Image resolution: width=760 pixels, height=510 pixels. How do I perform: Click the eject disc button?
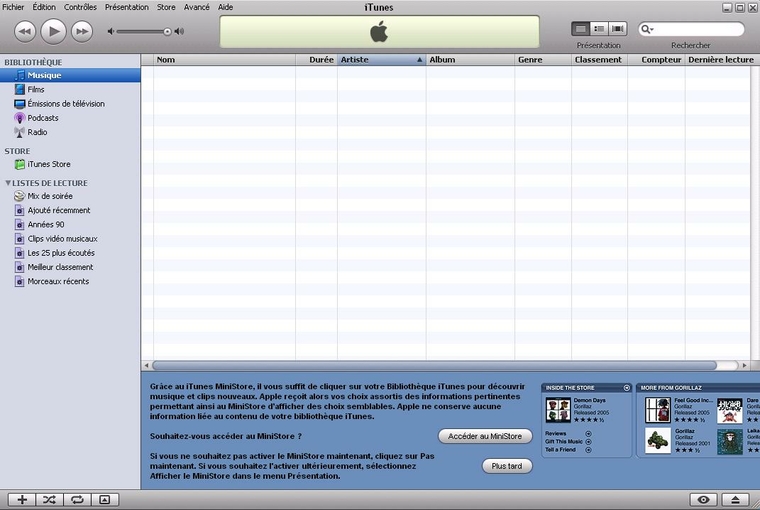pyautogui.click(x=735, y=500)
